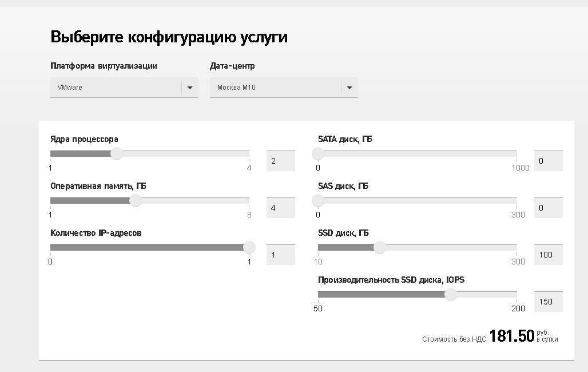
Task: Click the RAM memory slider handle
Action: [x=136, y=200]
